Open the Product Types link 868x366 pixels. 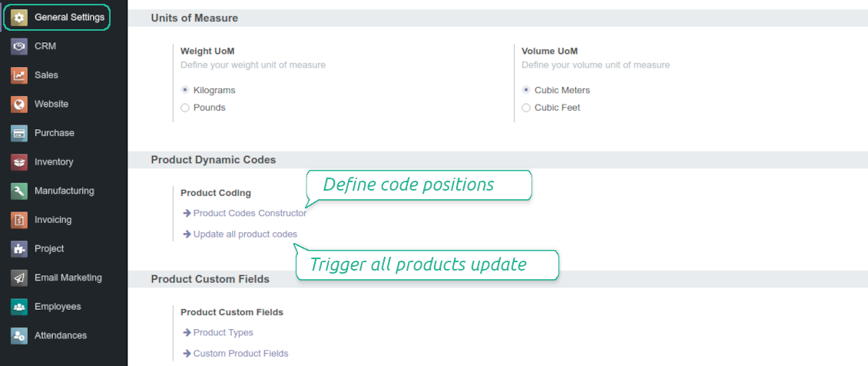(x=223, y=332)
